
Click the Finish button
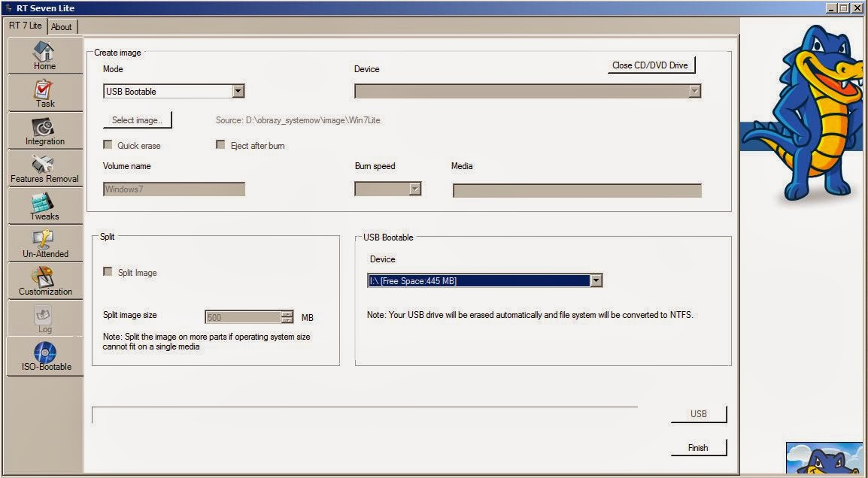click(x=699, y=448)
